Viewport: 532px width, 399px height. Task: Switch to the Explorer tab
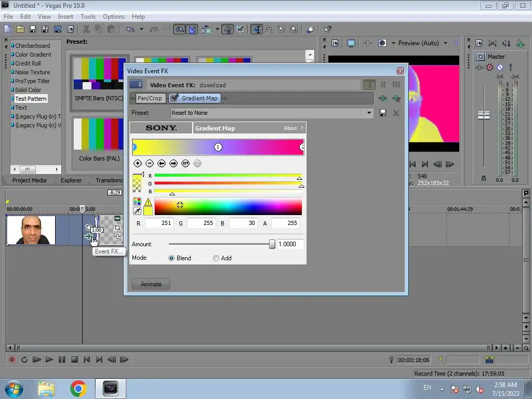coord(71,180)
